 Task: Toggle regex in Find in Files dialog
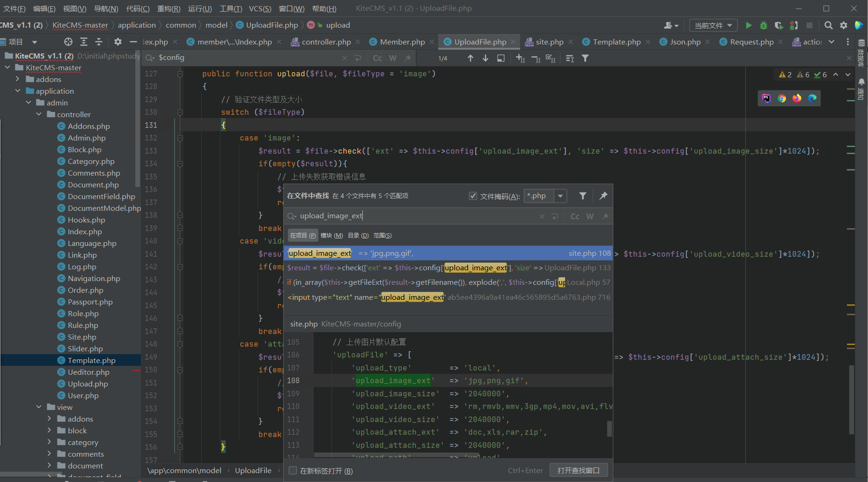point(605,216)
